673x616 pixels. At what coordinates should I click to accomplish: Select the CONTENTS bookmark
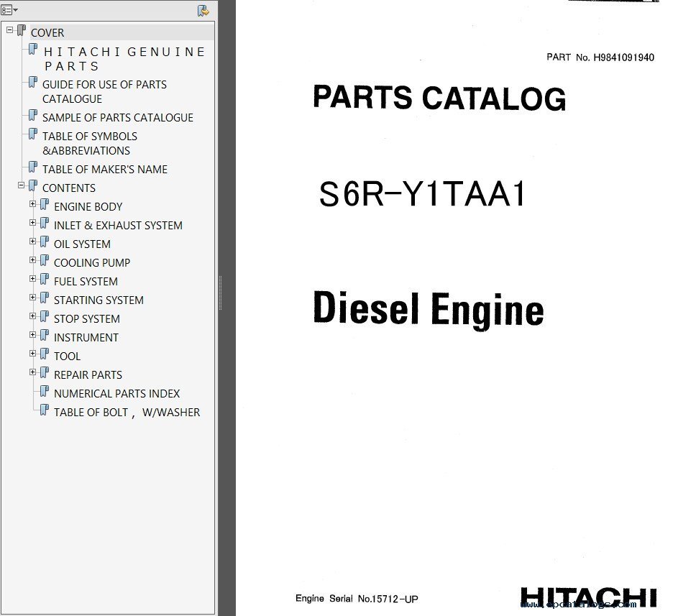[x=69, y=188]
